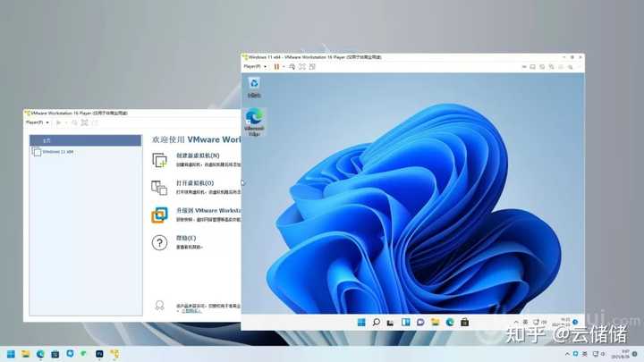This screenshot has height=362, width=644.
Task: Open the Recycle Bin on the guest desktop
Action: click(254, 88)
